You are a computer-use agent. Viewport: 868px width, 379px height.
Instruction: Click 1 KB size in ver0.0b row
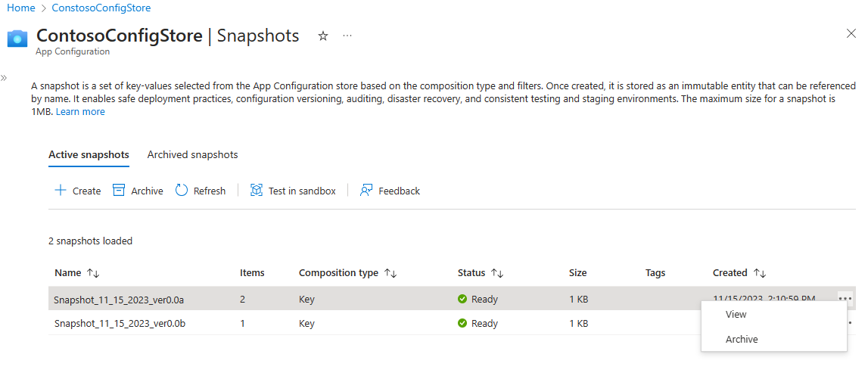tap(578, 323)
